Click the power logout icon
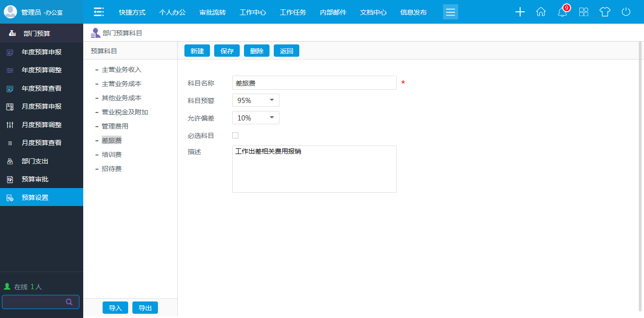 (x=626, y=12)
